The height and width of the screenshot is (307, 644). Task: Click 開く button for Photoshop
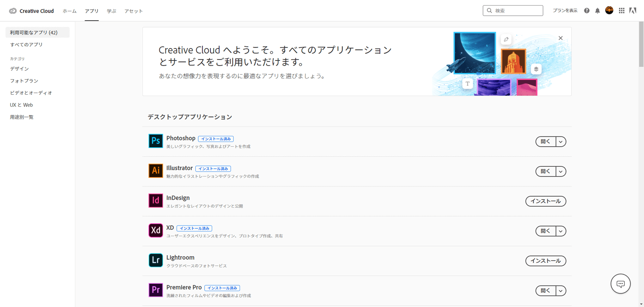pos(546,141)
